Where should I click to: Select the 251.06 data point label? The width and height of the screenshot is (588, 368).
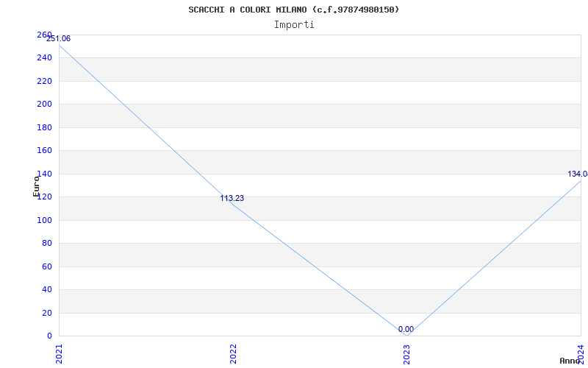(x=58, y=39)
